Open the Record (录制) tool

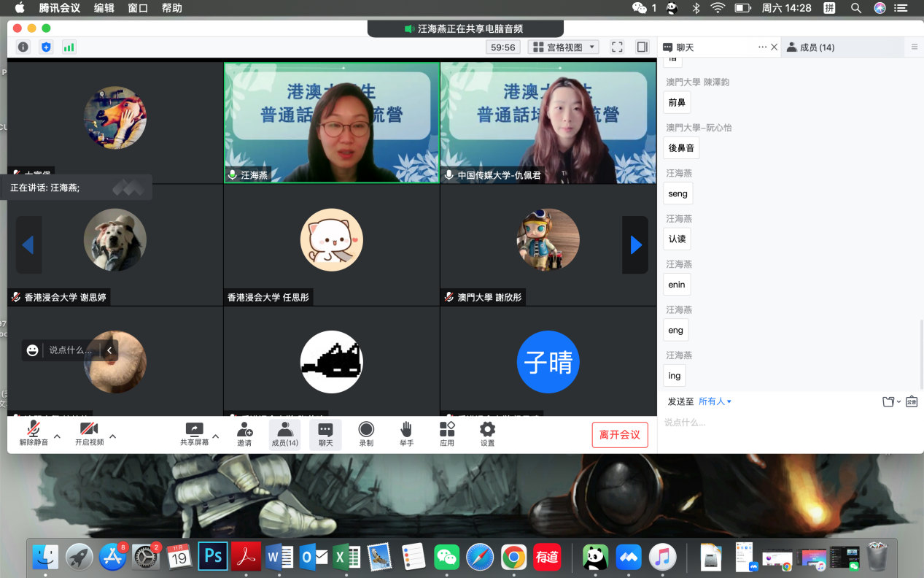[366, 433]
